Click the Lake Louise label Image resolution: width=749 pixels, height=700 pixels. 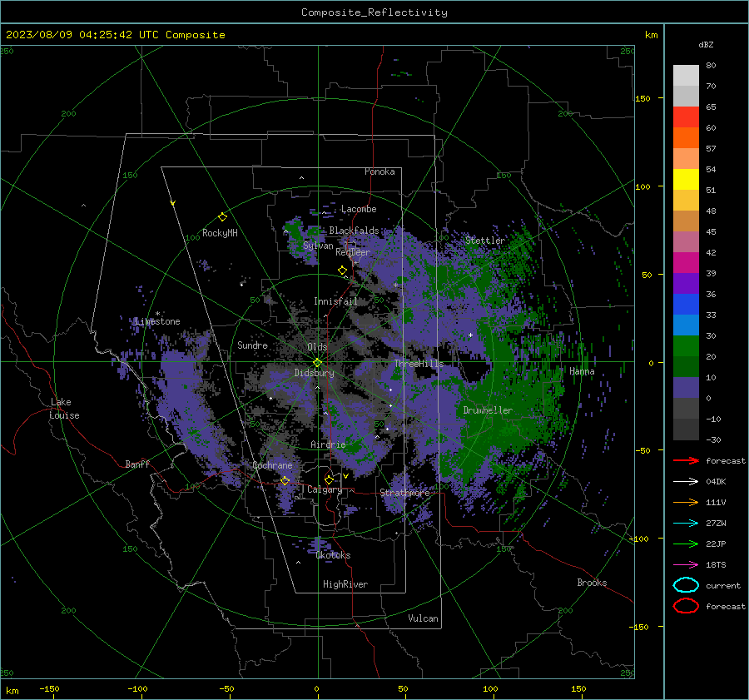tap(64, 409)
